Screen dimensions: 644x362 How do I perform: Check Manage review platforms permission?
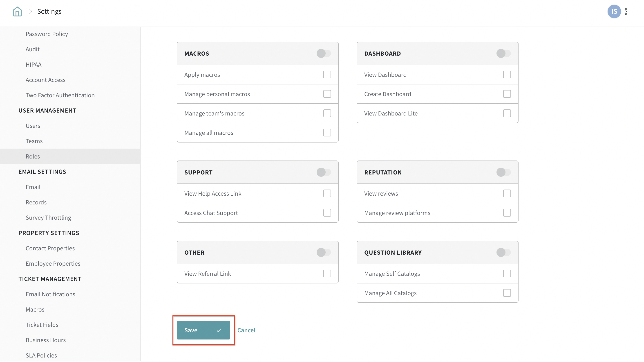tap(507, 213)
